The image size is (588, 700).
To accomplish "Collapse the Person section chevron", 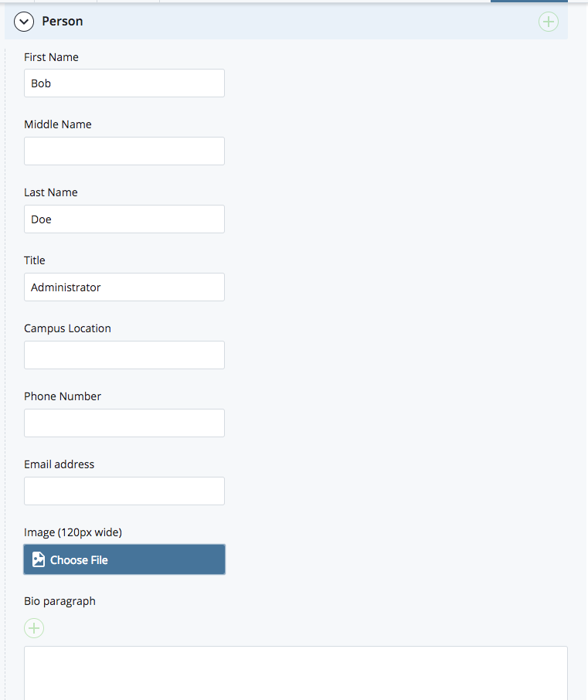I will 25,22.
